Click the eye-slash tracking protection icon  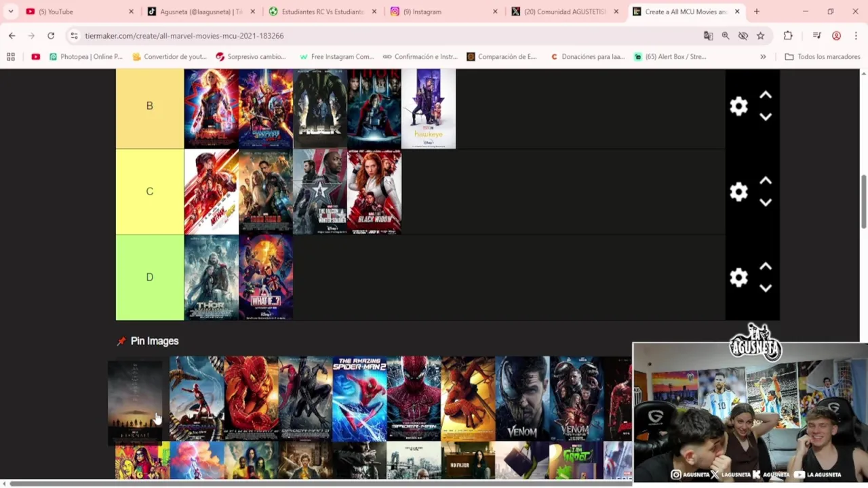pyautogui.click(x=743, y=36)
